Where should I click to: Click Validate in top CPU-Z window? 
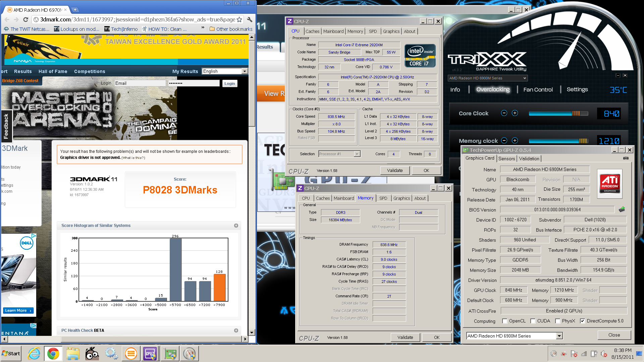point(395,170)
